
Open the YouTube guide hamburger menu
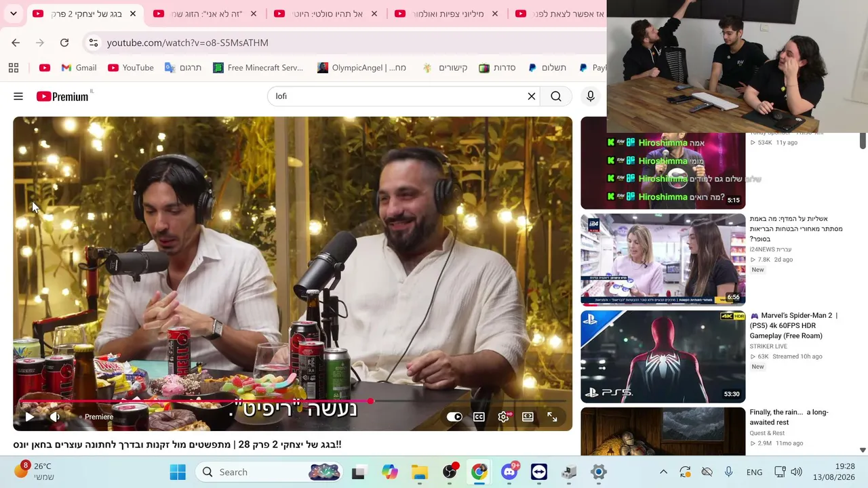point(18,96)
